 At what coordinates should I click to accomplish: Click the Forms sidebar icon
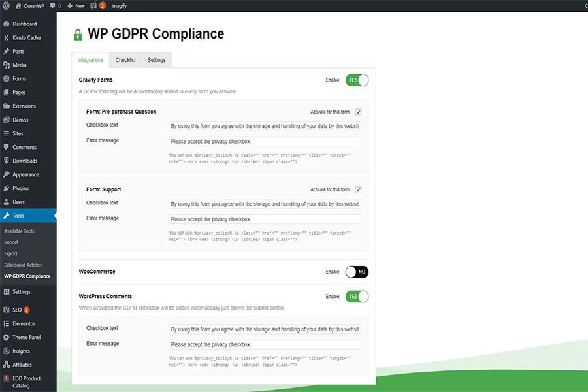tap(7, 79)
